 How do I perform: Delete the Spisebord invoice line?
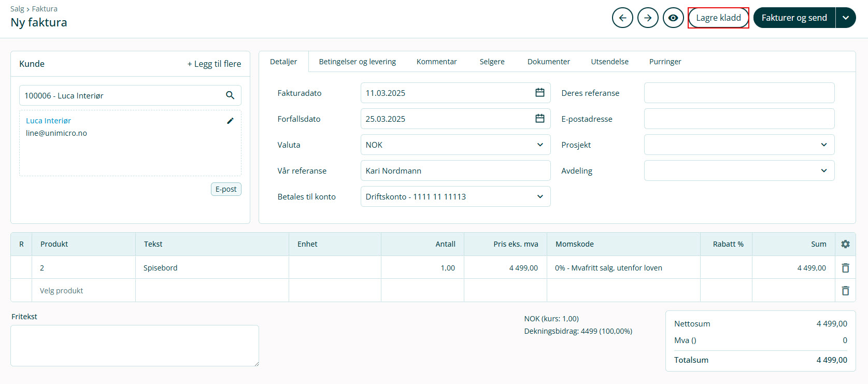[x=845, y=268]
